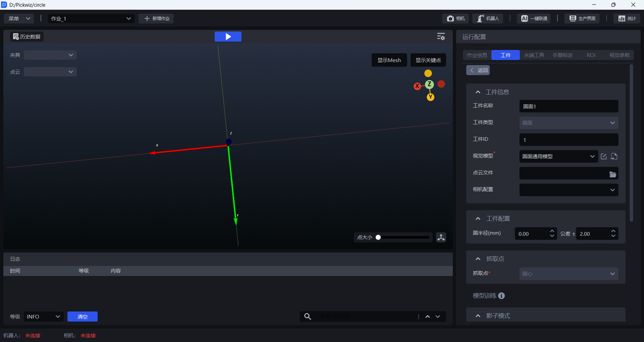Click the 清空 button in log panel
The width and height of the screenshot is (644, 342).
coord(83,317)
